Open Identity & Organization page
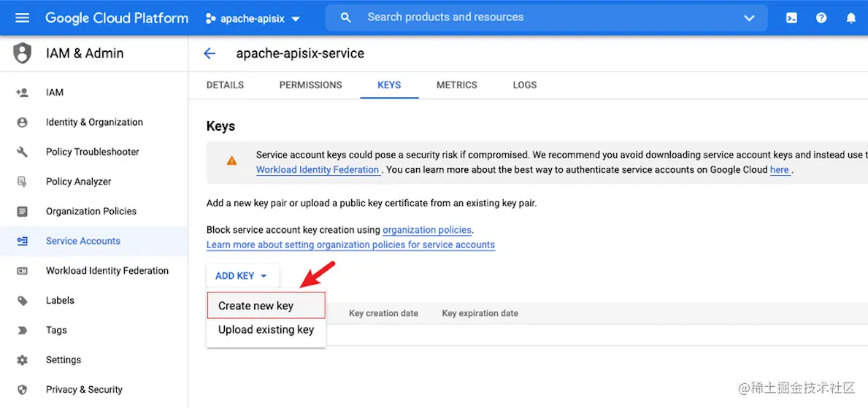The width and height of the screenshot is (868, 408). [x=94, y=123]
